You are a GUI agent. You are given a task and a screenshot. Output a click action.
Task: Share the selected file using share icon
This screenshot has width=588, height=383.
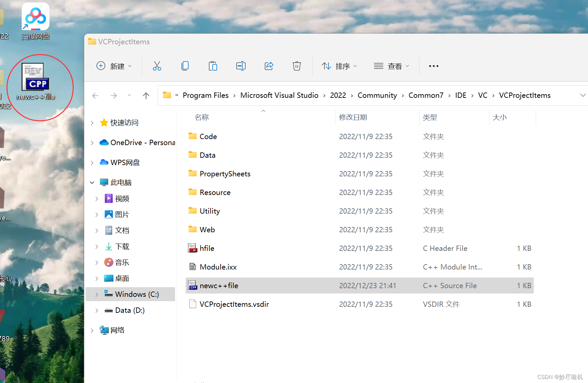point(269,66)
